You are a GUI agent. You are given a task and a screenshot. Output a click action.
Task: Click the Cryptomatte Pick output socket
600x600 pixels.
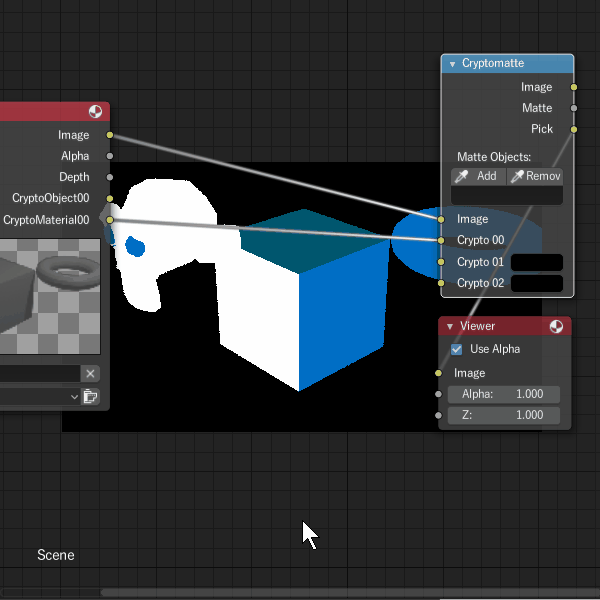[x=574, y=129]
